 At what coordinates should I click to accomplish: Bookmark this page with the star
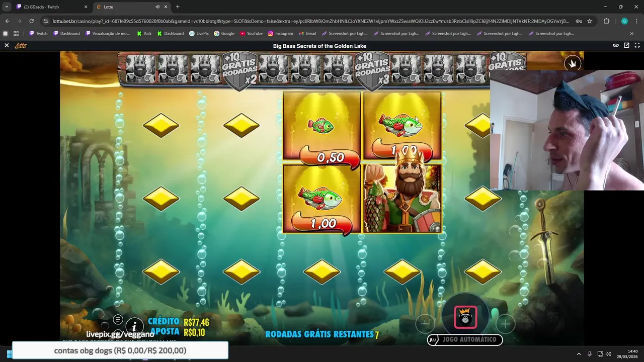[590, 21]
